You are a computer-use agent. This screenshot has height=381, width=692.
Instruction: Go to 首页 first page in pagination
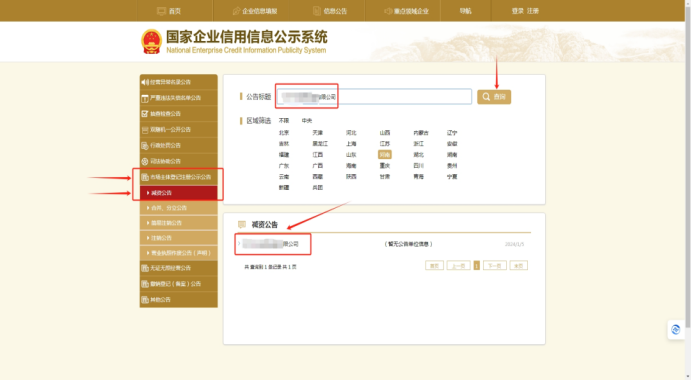(434, 266)
